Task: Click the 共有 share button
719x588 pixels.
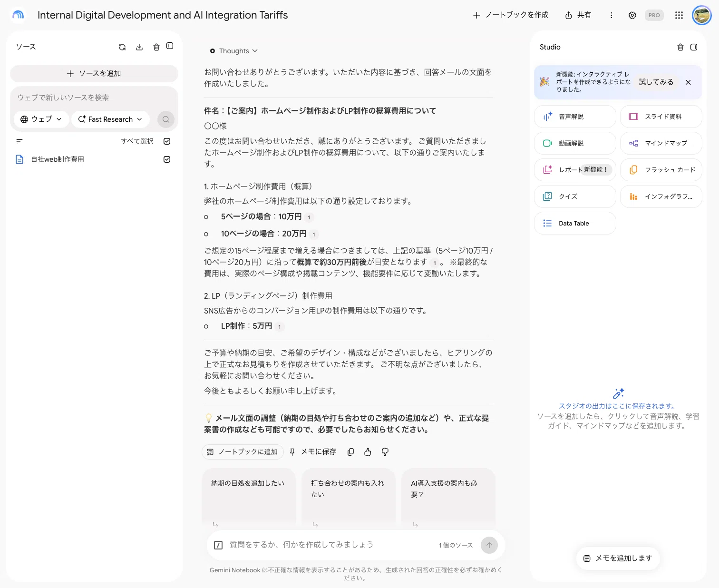Action: coord(578,15)
